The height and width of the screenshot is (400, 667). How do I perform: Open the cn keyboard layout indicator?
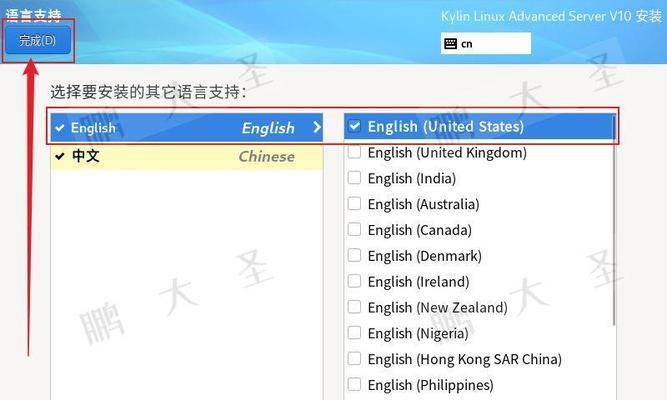click(486, 43)
